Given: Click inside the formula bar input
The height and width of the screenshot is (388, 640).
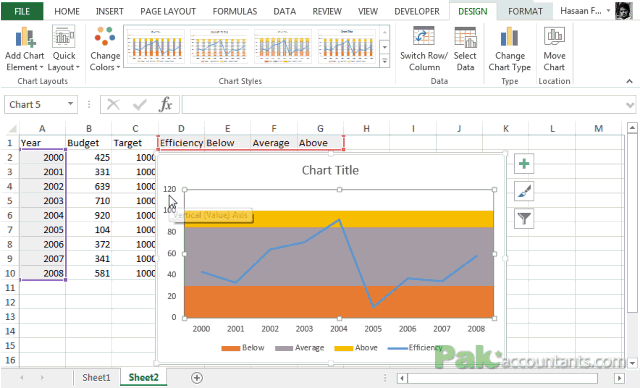Looking at the screenshot, I should click(403, 105).
